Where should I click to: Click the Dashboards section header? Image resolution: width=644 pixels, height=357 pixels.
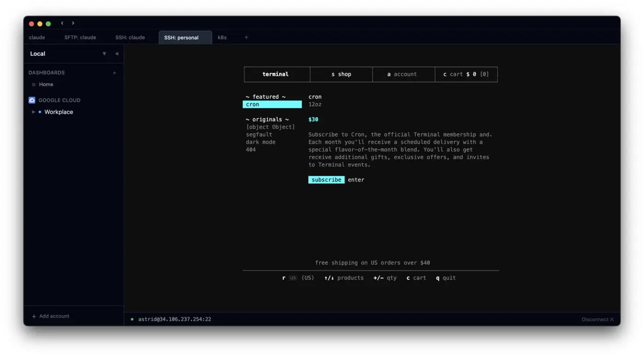[46, 73]
